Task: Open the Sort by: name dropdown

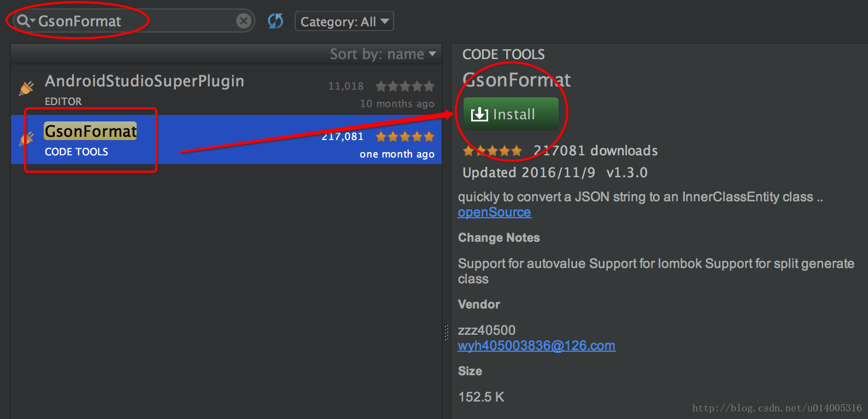Action: tap(383, 54)
